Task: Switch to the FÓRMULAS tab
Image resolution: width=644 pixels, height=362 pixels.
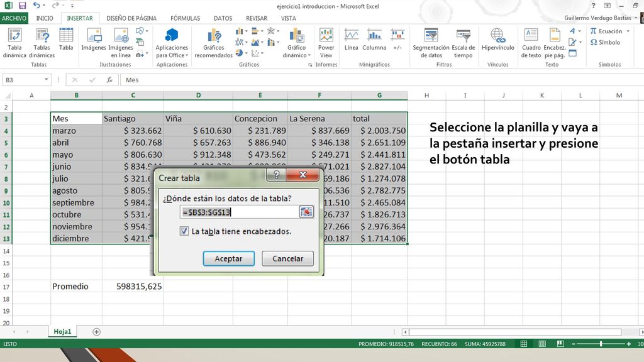Action: 186,18
